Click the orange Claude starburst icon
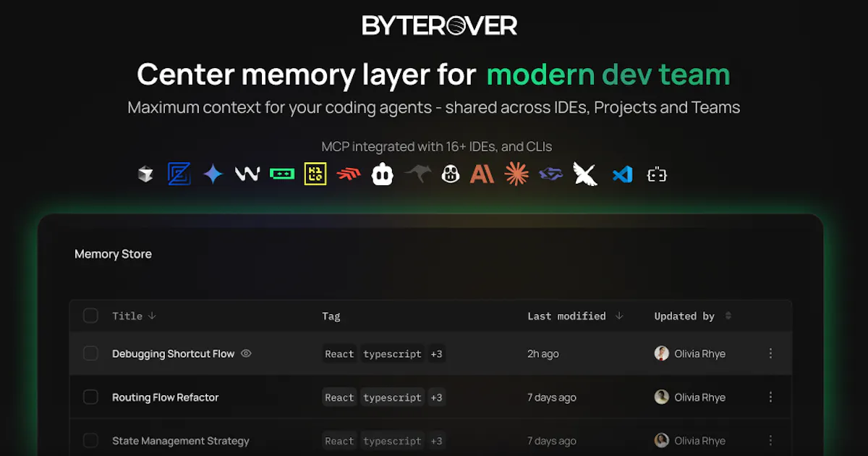868x456 pixels. click(516, 174)
